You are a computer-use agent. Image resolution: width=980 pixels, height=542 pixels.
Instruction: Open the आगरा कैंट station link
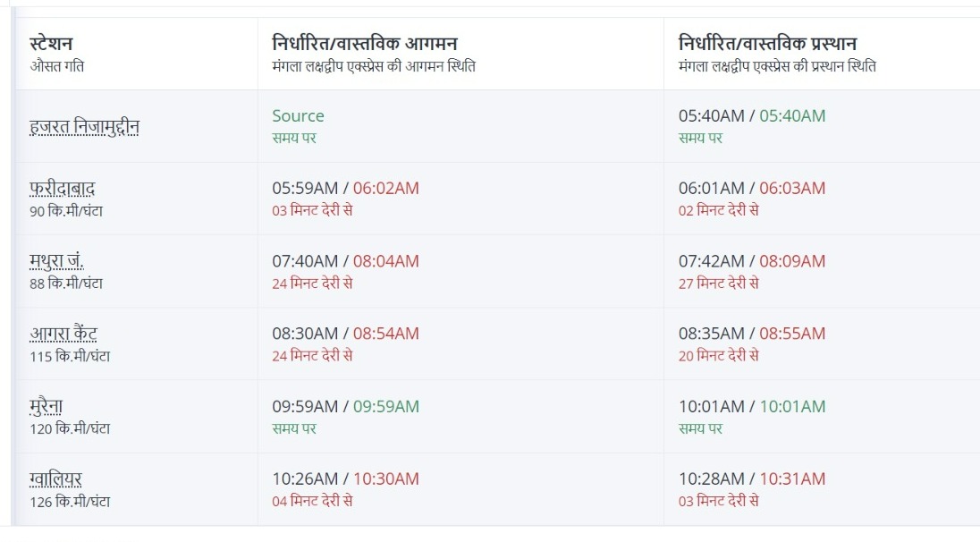click(63, 334)
